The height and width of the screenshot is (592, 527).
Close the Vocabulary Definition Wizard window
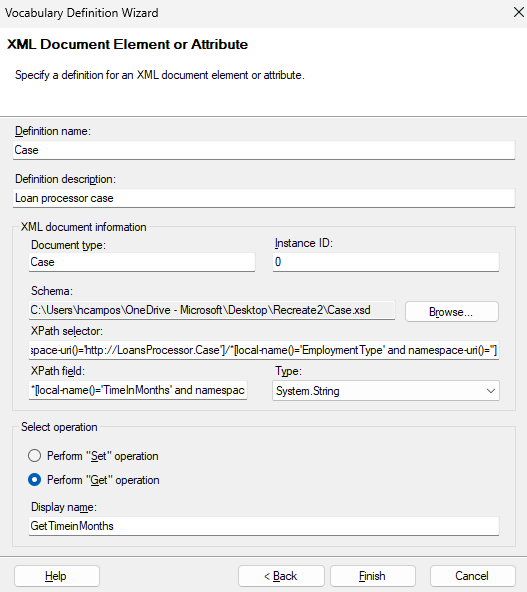click(x=519, y=12)
